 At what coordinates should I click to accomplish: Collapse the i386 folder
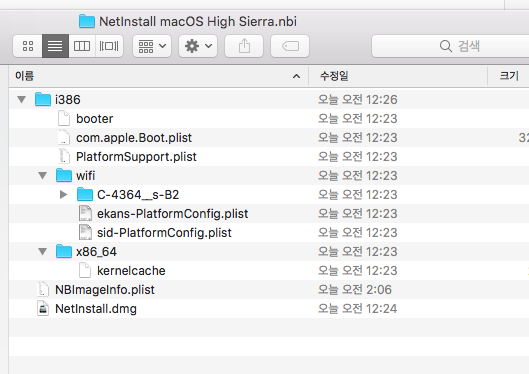pyautogui.click(x=22, y=99)
